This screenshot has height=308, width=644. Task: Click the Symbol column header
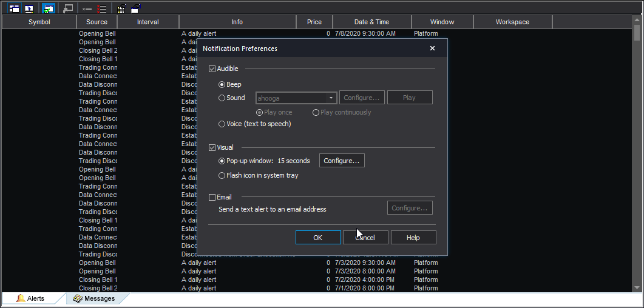click(39, 22)
